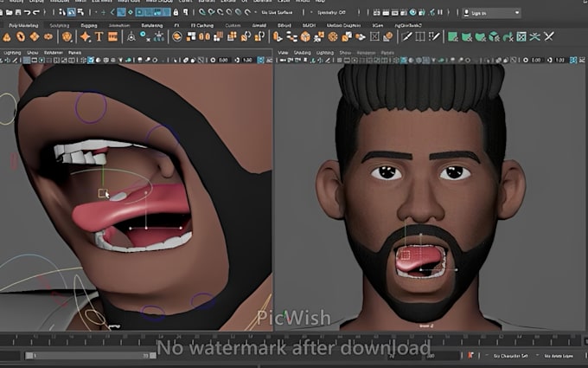Click the SVG import shelf icon
This screenshot has height=368, width=588.
click(113, 36)
